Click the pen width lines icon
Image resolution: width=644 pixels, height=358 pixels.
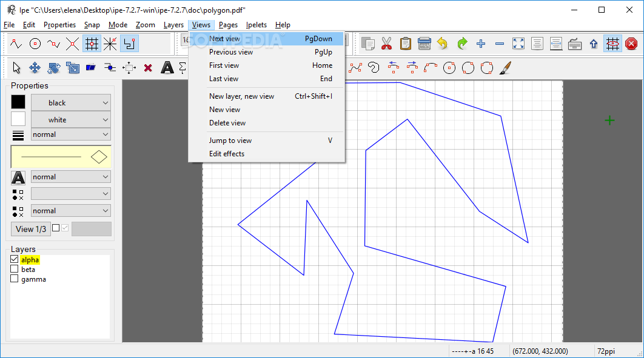(x=18, y=135)
